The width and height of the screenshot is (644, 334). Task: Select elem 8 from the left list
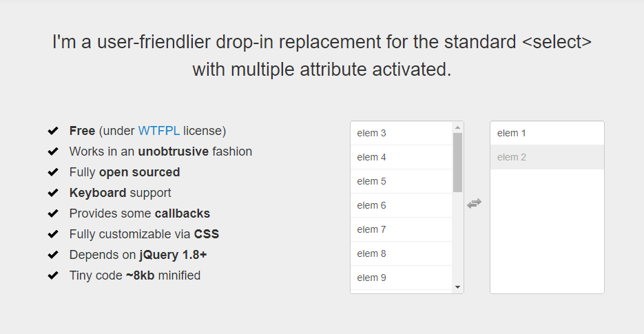pyautogui.click(x=401, y=253)
